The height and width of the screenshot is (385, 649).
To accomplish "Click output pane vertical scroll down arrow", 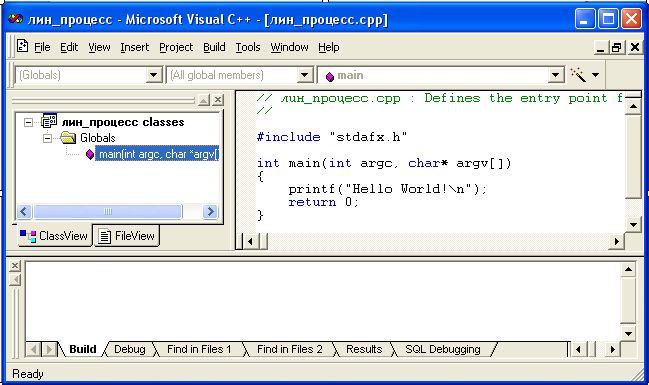I will click(x=628, y=334).
